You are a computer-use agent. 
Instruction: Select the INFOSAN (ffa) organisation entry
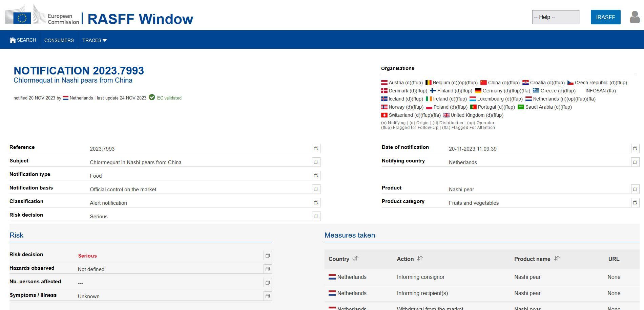click(601, 91)
